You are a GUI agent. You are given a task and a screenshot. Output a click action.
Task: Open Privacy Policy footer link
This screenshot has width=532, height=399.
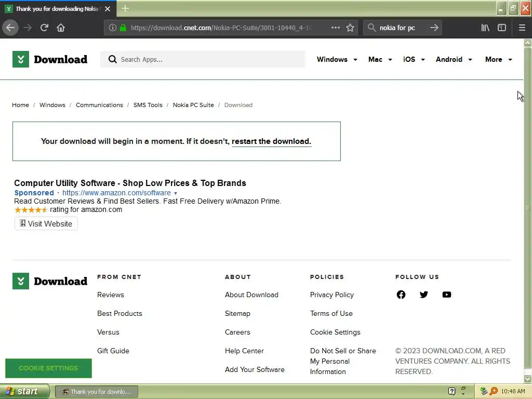click(332, 295)
